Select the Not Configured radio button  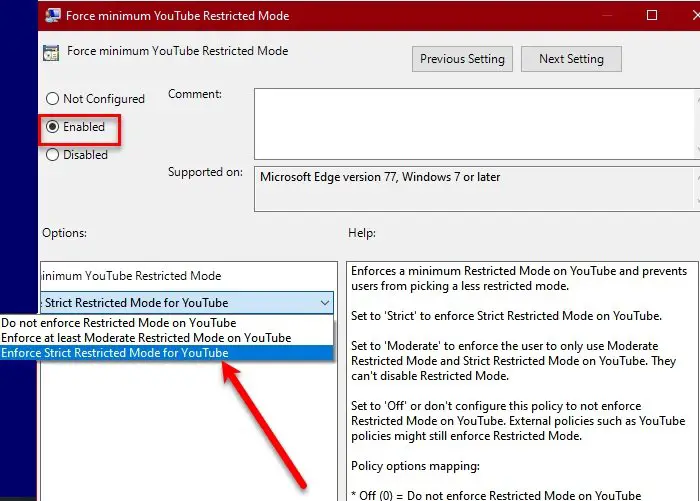click(53, 99)
